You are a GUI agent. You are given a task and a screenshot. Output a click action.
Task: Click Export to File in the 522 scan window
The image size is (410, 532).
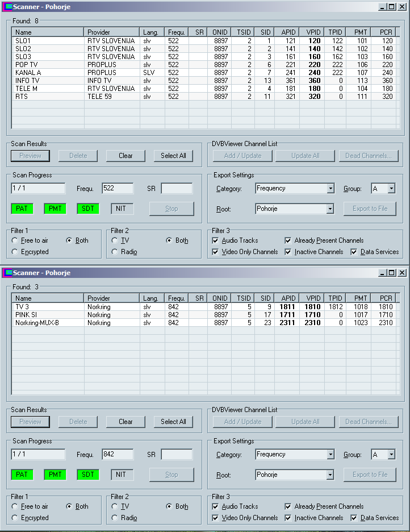click(370, 209)
